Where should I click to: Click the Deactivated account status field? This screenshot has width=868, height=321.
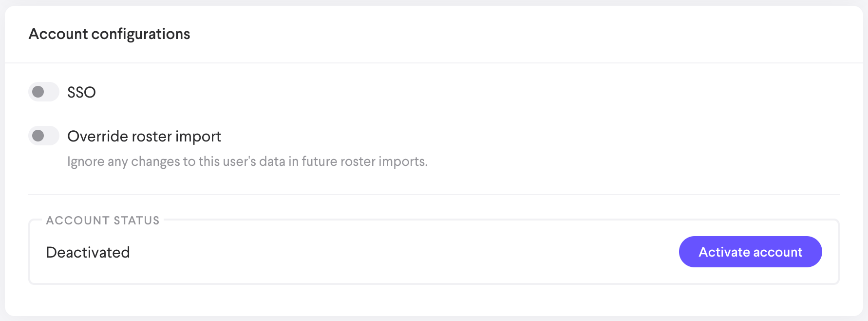pyautogui.click(x=88, y=252)
